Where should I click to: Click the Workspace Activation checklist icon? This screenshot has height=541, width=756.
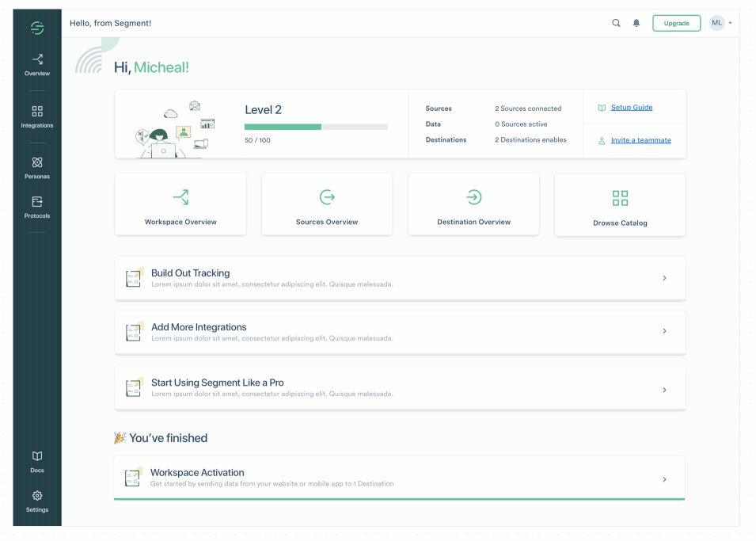pos(133,477)
